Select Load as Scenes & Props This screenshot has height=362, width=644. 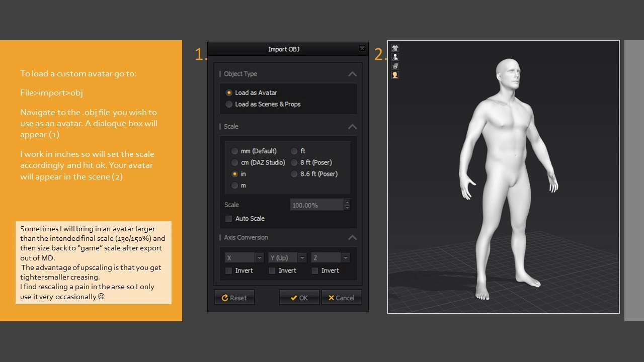point(229,104)
